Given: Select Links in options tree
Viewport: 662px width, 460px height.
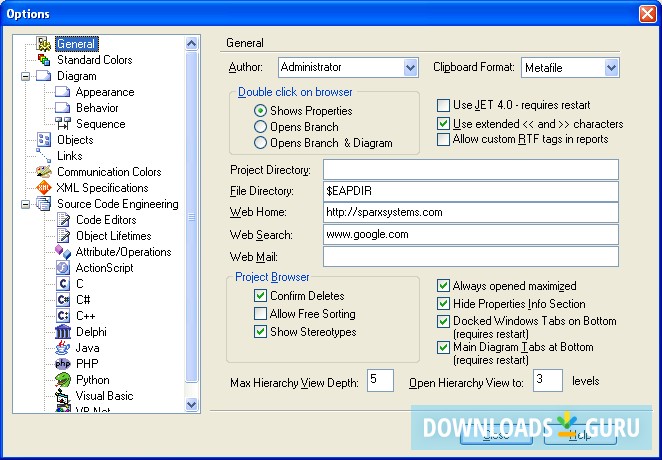Looking at the screenshot, I should [x=70, y=156].
